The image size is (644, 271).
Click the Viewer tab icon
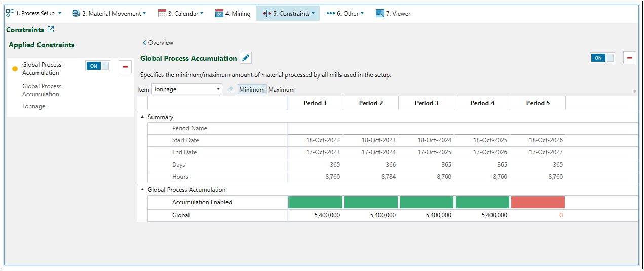(380, 13)
